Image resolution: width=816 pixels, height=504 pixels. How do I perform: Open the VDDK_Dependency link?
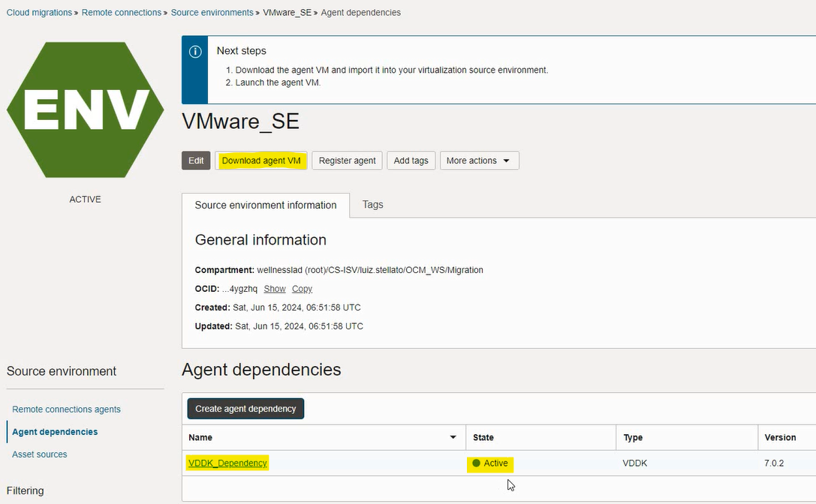tap(227, 463)
